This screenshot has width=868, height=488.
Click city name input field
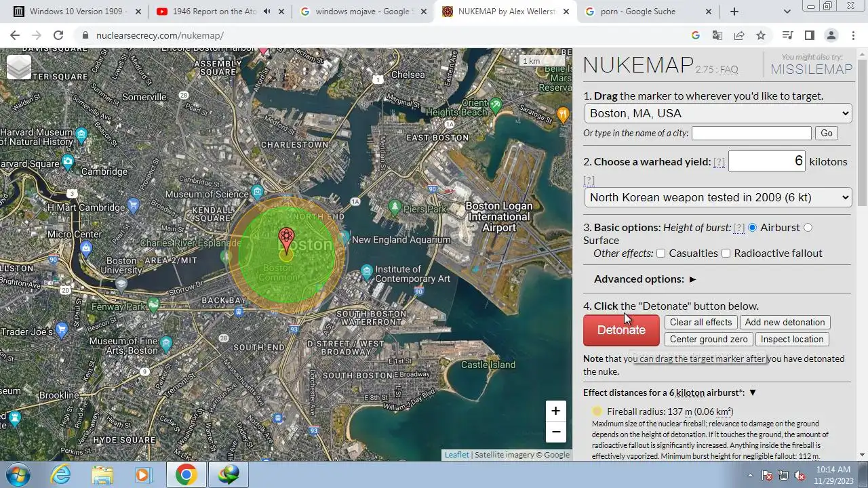[x=751, y=133]
